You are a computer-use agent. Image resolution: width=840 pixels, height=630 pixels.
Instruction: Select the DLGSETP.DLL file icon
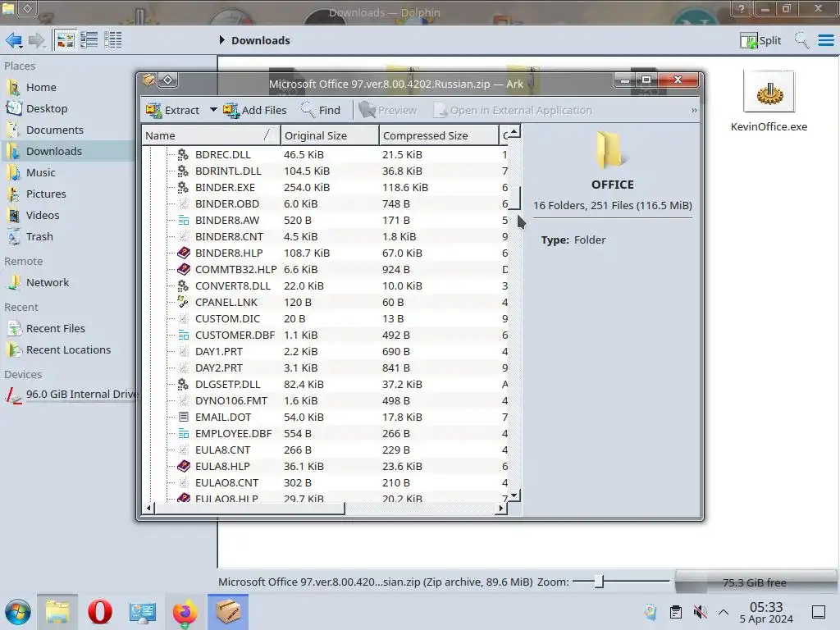(183, 384)
